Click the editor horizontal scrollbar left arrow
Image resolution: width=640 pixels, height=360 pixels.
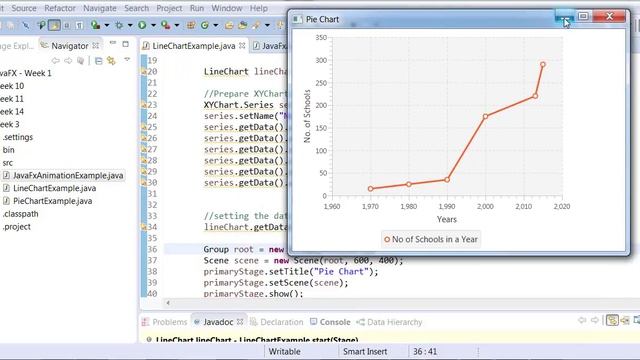click(x=168, y=303)
